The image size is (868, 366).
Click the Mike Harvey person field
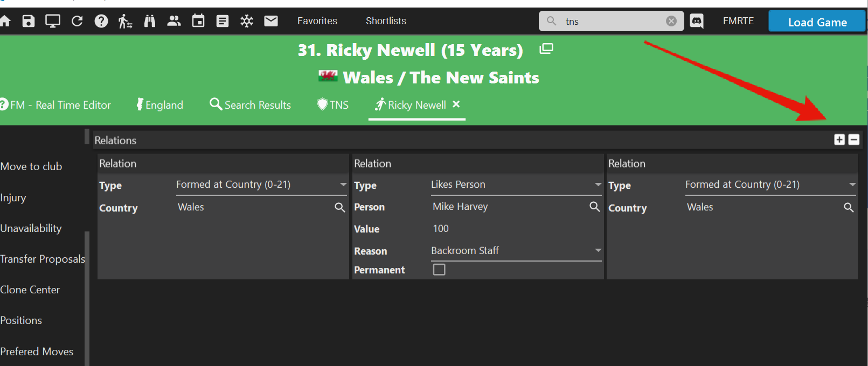coord(509,207)
